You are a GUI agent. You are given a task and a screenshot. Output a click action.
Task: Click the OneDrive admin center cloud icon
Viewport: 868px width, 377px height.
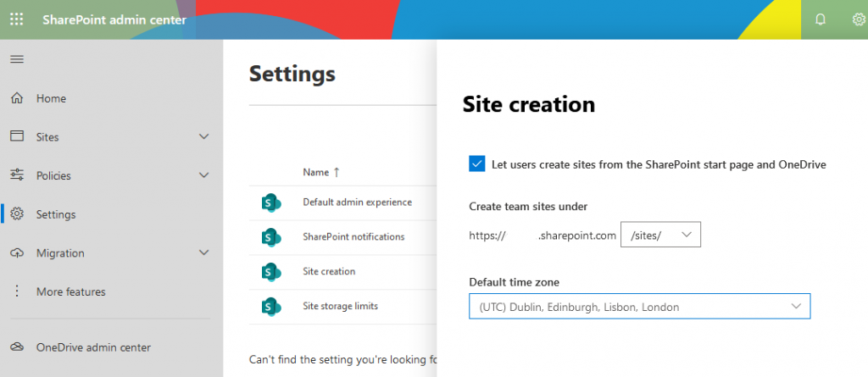pos(17,347)
